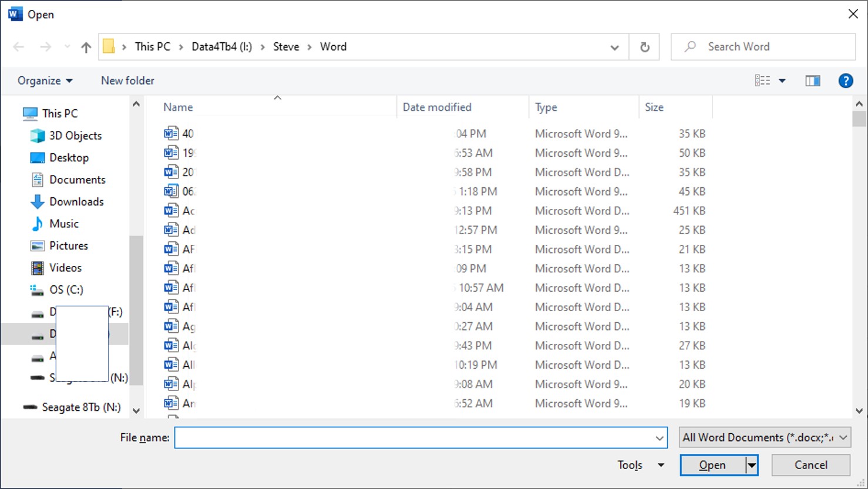Image resolution: width=868 pixels, height=489 pixels.
Task: Click the Videos film strip icon
Action: tap(38, 268)
